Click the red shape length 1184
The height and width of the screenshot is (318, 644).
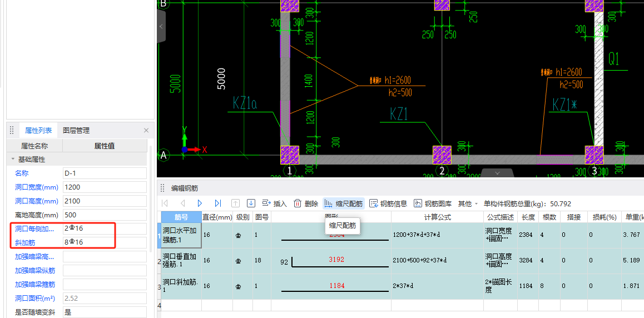(x=336, y=286)
